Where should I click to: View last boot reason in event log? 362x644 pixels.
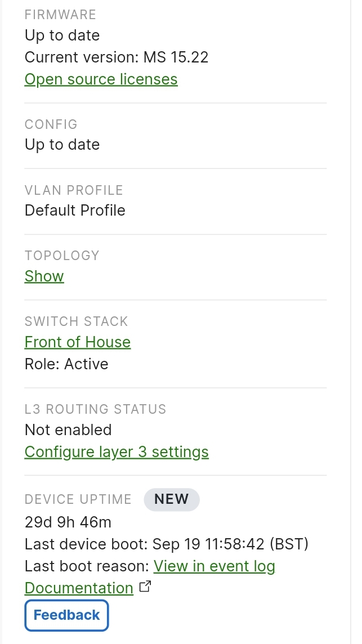coord(214,566)
